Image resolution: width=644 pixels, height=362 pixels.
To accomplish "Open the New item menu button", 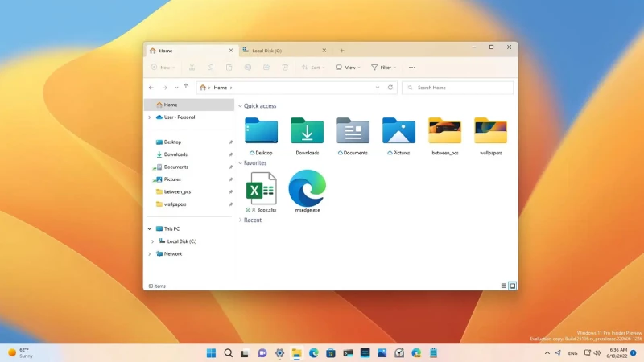I will (x=163, y=68).
